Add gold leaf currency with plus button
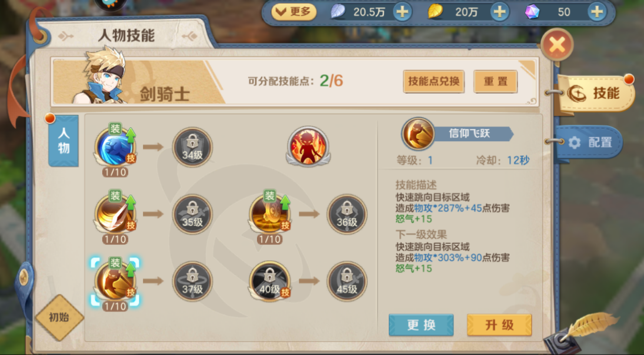Image resolution: width=644 pixels, height=355 pixels. (499, 12)
